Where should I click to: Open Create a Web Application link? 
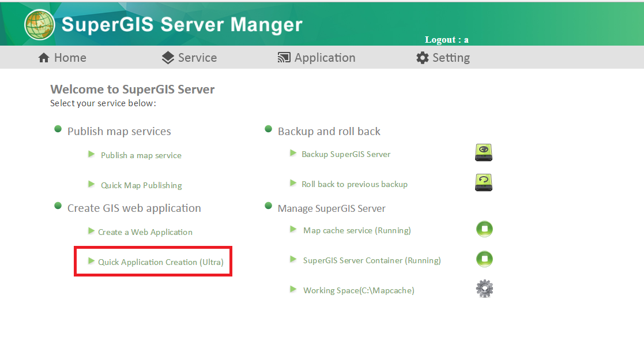(x=145, y=233)
